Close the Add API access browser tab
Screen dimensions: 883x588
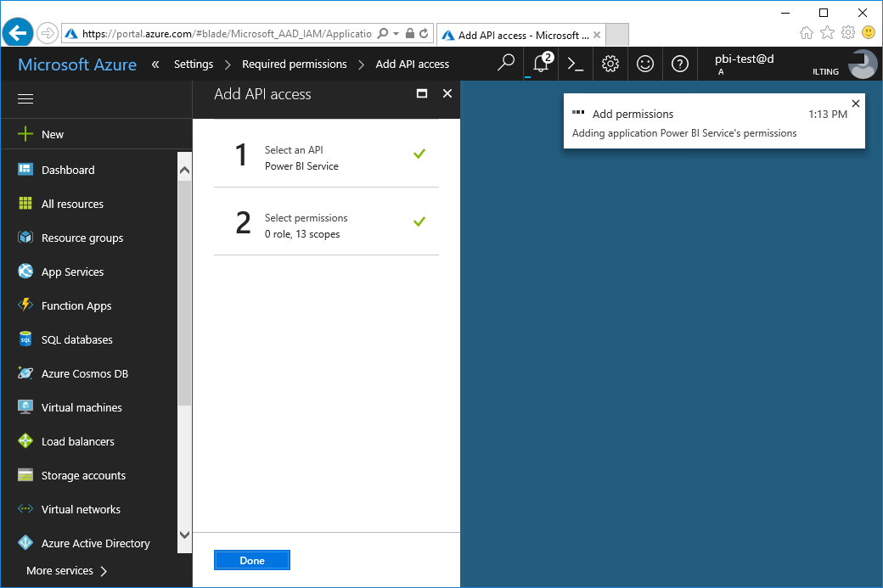(597, 35)
